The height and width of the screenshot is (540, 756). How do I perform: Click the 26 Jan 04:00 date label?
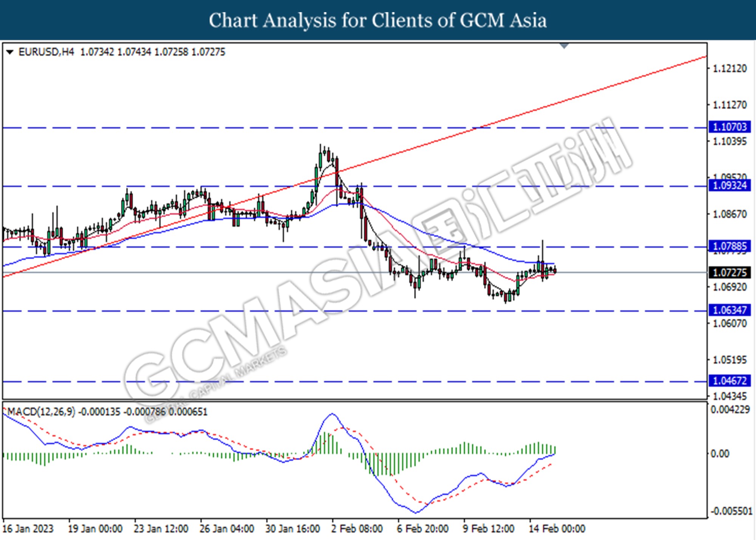(x=227, y=528)
